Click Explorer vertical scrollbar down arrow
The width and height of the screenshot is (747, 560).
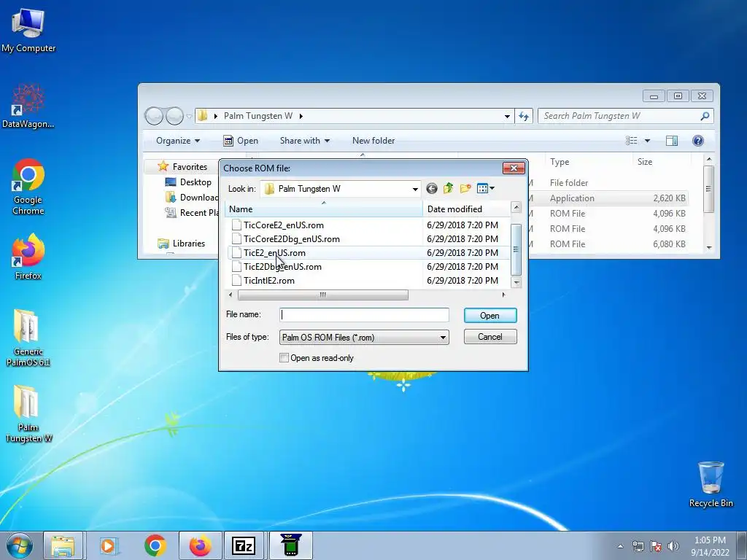point(709,247)
